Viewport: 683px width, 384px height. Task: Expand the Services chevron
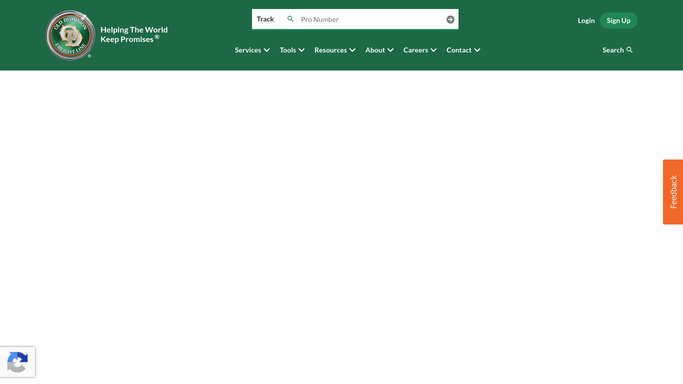pyautogui.click(x=267, y=50)
